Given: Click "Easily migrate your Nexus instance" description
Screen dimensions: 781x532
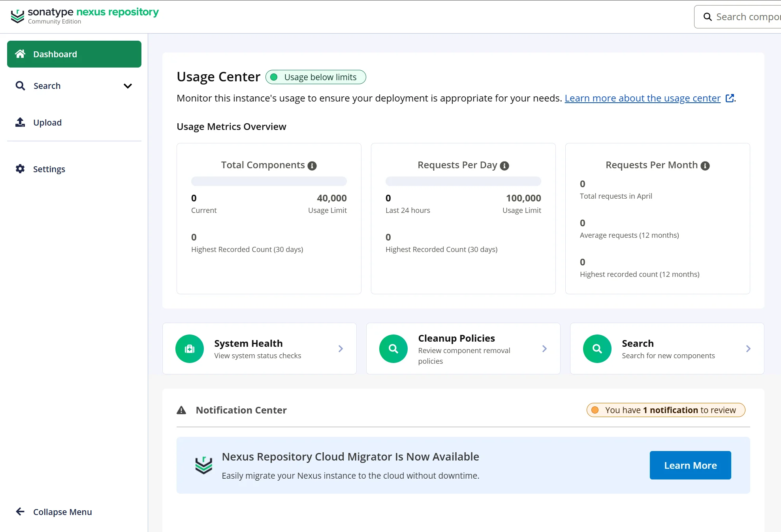Looking at the screenshot, I should tap(350, 476).
